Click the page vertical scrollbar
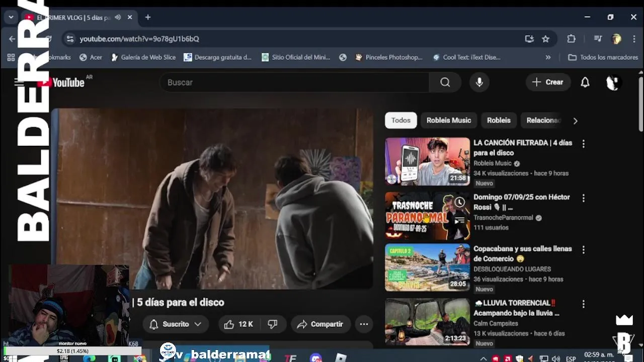Screen dimensions: 644x362 pos(640,103)
